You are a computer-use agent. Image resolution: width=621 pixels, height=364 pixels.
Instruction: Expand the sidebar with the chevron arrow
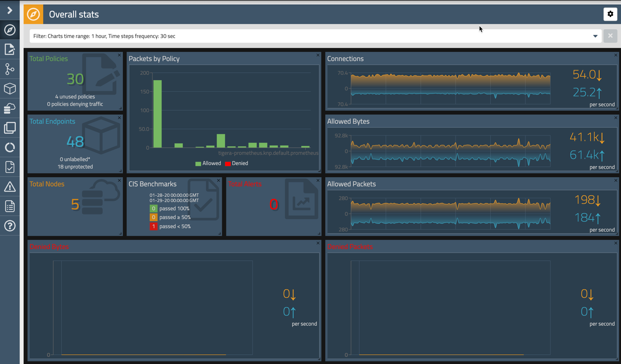point(10,10)
